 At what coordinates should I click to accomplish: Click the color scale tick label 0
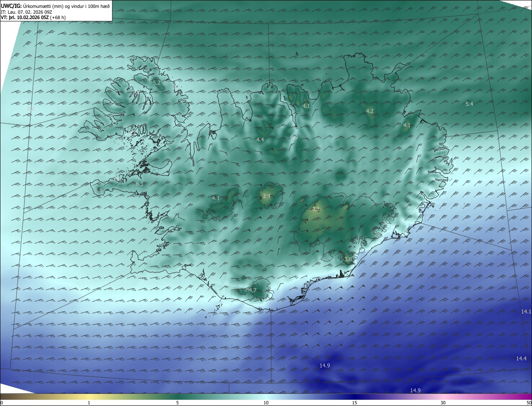point(2,403)
